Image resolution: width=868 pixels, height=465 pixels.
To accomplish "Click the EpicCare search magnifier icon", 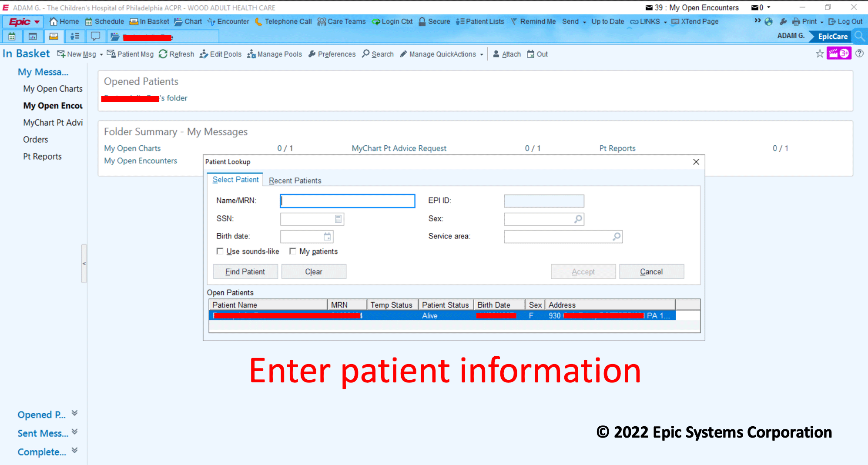I will pyautogui.click(x=860, y=37).
